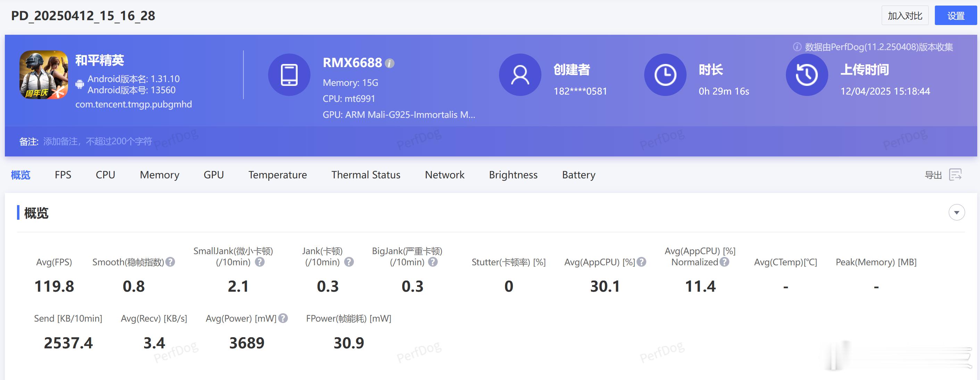980x380 pixels.
Task: Click the upload time 12/04/2025 15:18:44
Action: (885, 91)
